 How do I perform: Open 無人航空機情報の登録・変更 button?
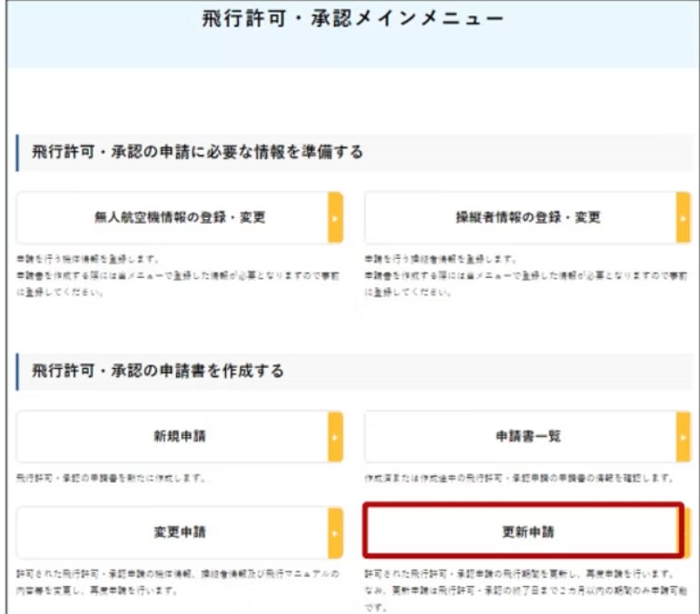tap(180, 218)
